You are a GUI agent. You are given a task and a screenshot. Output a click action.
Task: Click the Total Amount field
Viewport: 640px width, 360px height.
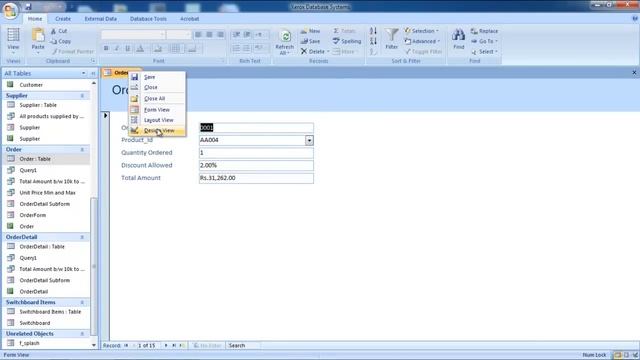(x=256, y=178)
